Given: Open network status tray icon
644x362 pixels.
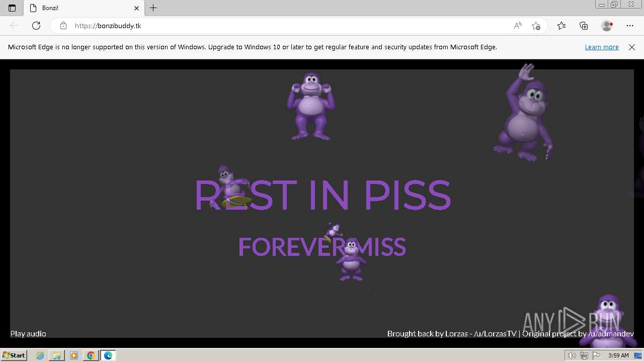Looking at the screenshot, I should tap(584, 355).
